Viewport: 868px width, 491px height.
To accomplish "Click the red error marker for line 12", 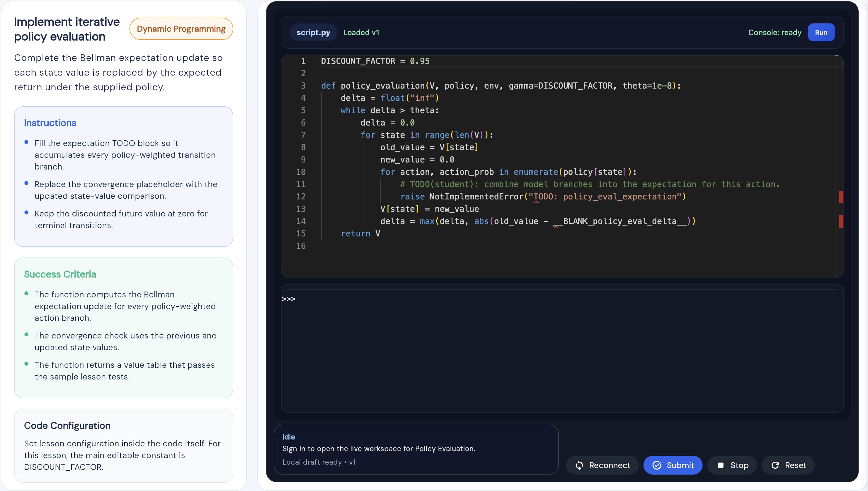I will 841,197.
